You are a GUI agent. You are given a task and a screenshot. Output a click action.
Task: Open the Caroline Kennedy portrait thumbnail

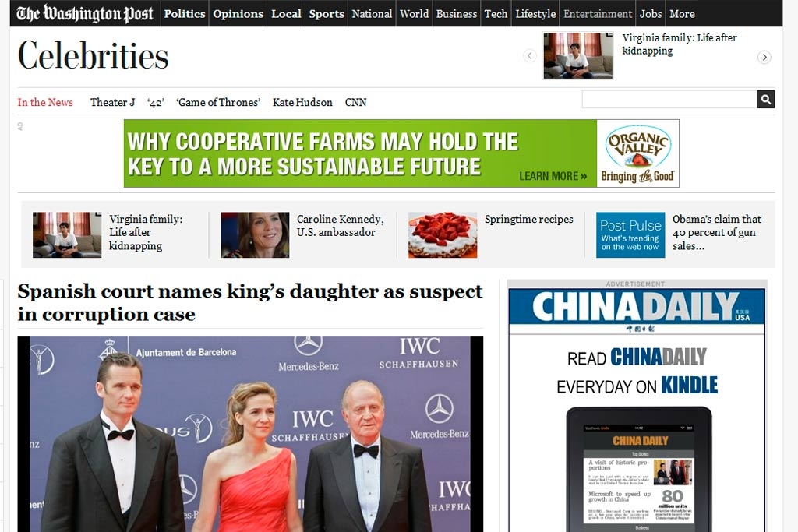coord(254,234)
